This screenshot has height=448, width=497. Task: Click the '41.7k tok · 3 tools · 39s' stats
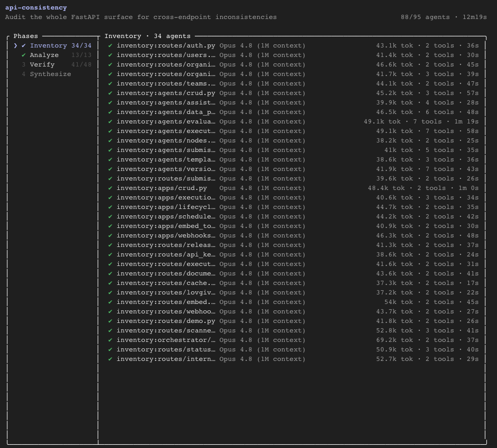pyautogui.click(x=427, y=74)
